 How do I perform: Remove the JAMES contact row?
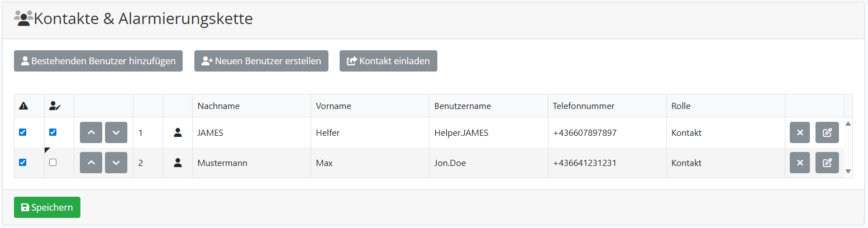pos(799,133)
